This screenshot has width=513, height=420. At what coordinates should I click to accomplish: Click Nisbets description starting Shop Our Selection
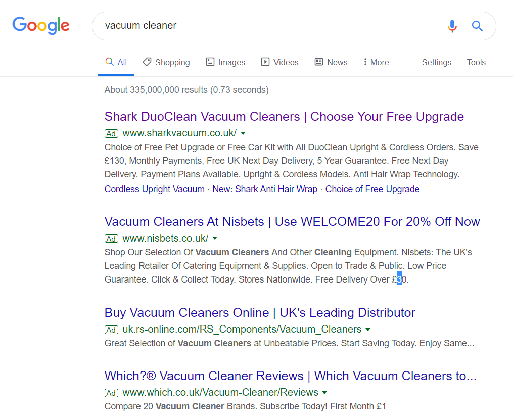tap(288, 266)
